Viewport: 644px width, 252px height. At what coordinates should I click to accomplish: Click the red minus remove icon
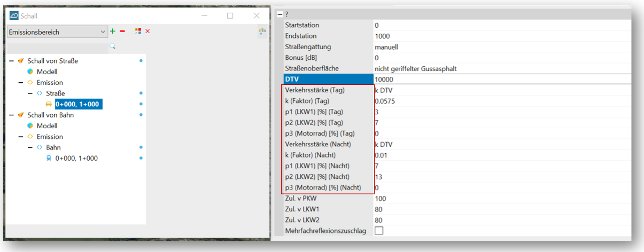coord(122,31)
